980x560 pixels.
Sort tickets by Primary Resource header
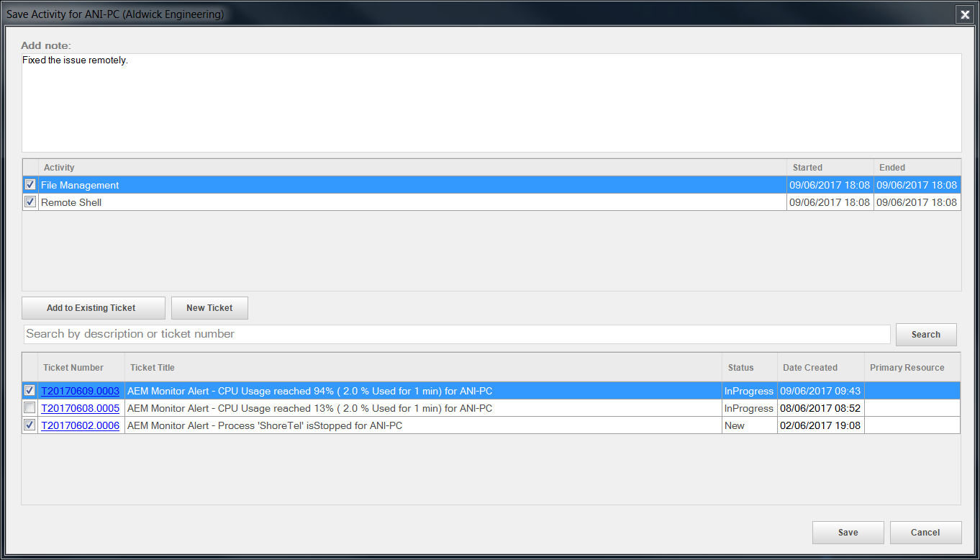912,368
